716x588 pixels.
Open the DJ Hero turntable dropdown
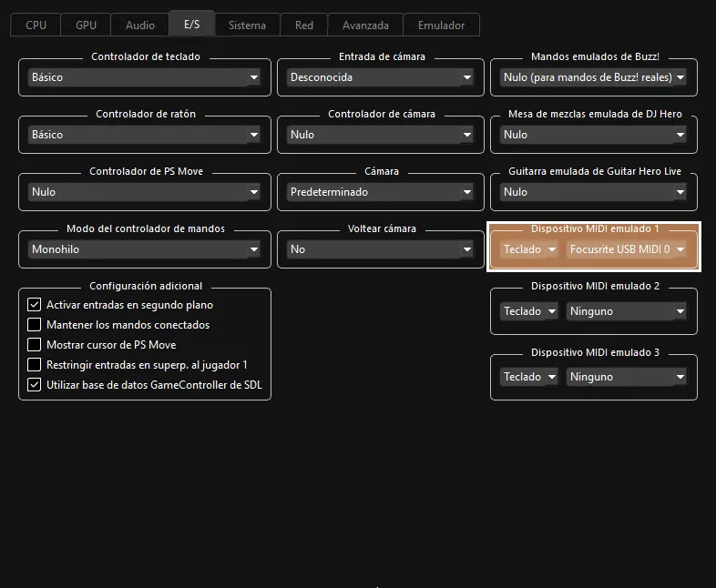pyautogui.click(x=593, y=135)
